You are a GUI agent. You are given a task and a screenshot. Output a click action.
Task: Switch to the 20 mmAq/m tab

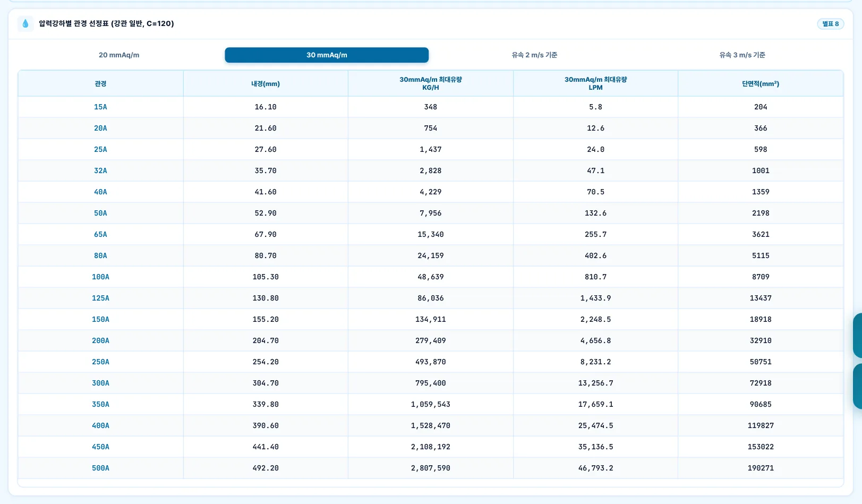(119, 55)
